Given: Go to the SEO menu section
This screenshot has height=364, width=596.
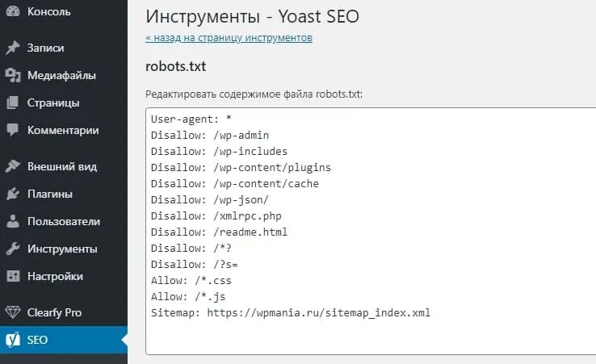Looking at the screenshot, I should point(37,340).
